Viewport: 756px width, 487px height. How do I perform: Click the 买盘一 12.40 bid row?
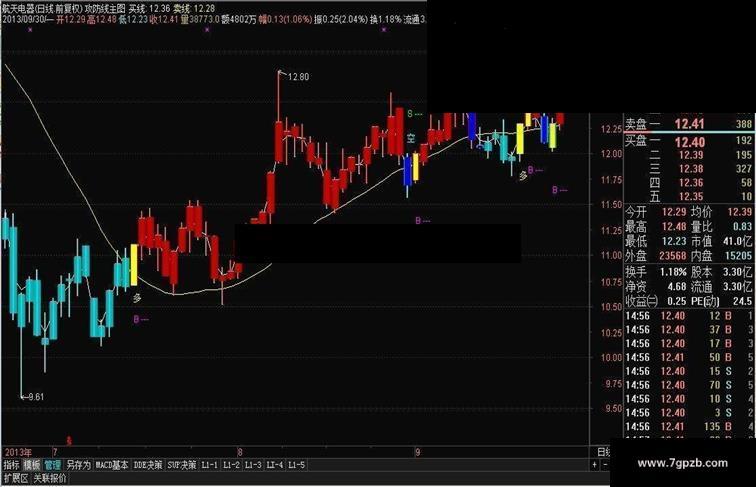coord(688,142)
